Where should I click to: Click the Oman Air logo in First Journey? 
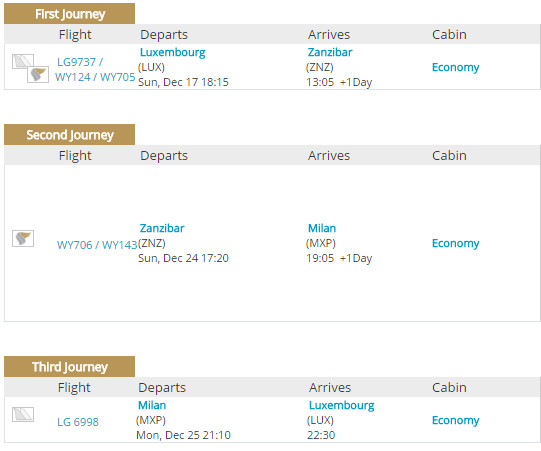pyautogui.click(x=38, y=75)
